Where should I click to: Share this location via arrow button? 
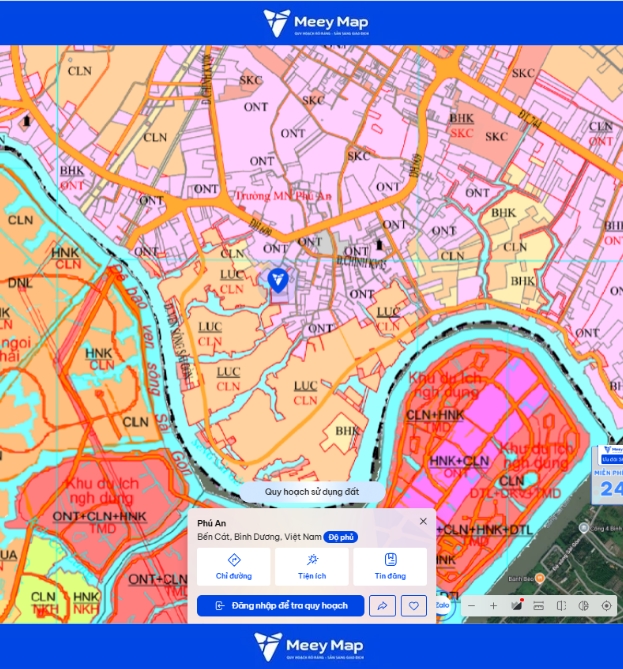pos(382,606)
